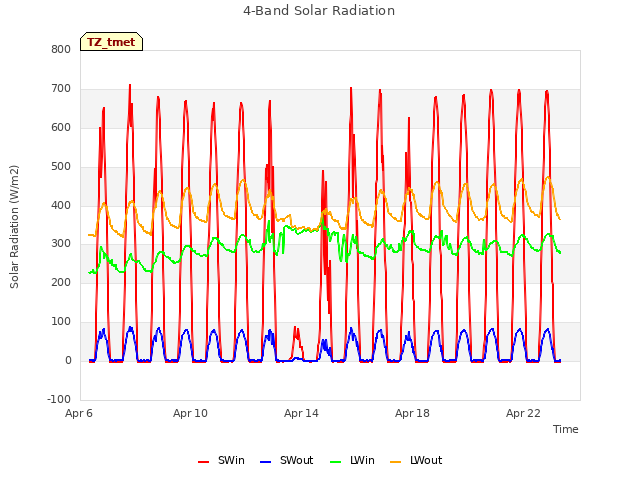Click the Time axis title
Screen dimensions: 640x480
[x=566, y=429]
